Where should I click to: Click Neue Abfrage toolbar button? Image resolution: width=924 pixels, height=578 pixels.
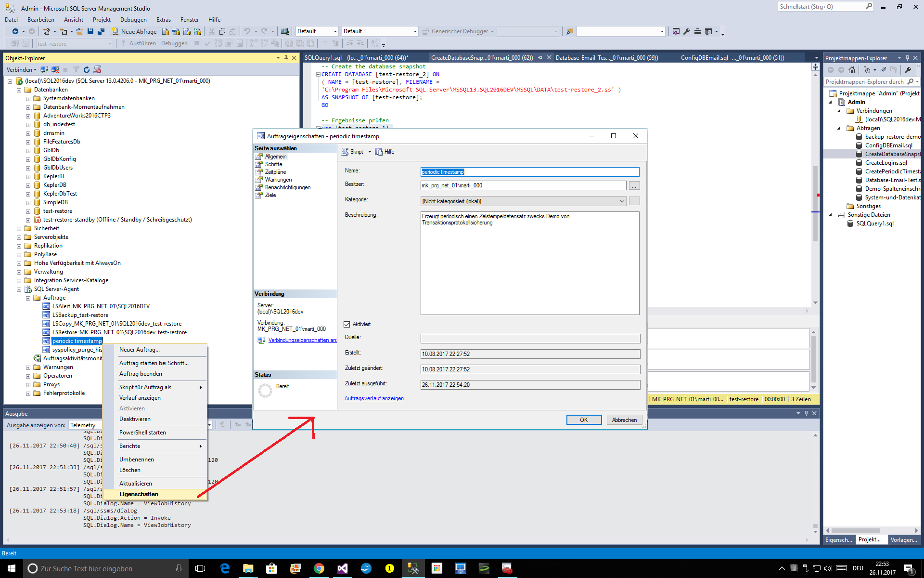(x=134, y=31)
